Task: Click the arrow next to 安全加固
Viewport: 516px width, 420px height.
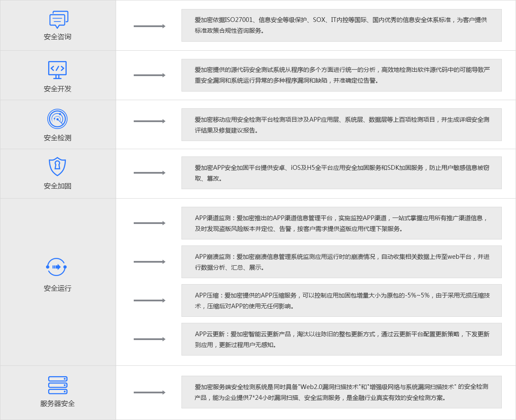Action: (x=150, y=173)
